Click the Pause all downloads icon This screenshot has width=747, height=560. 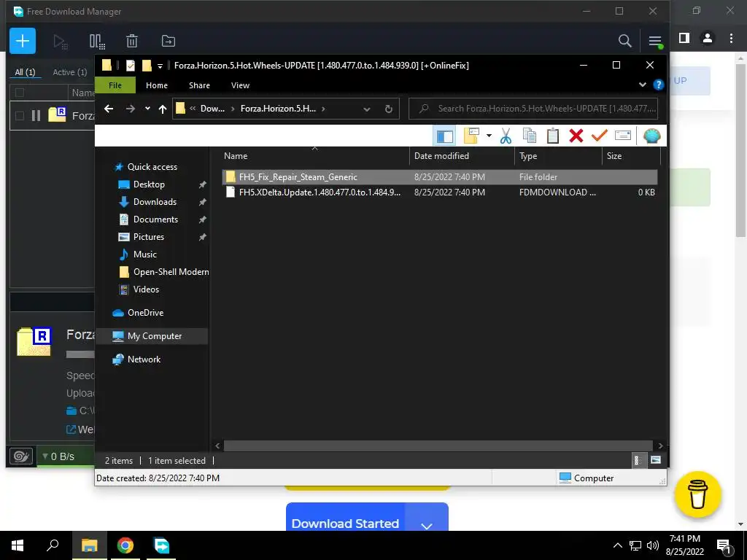click(x=97, y=42)
